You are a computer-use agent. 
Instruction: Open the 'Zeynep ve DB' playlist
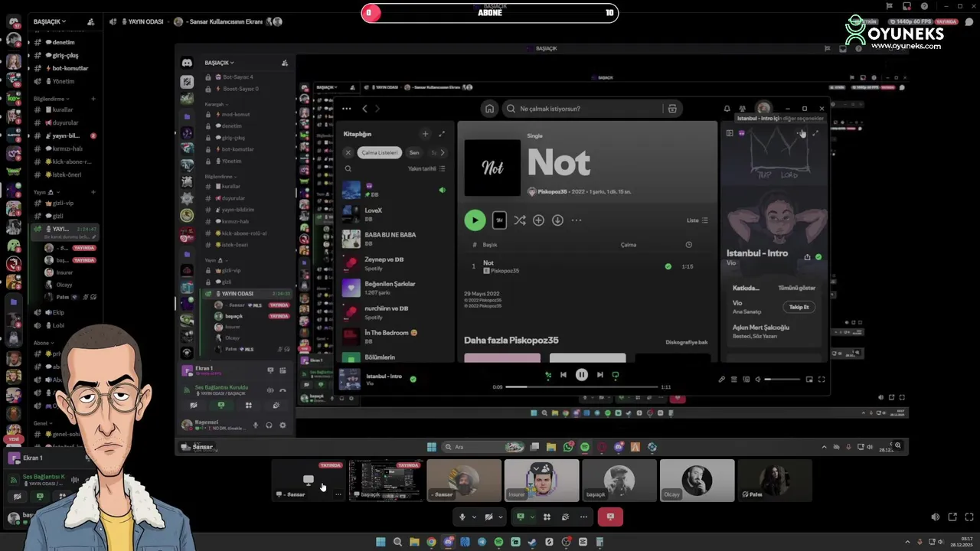click(x=394, y=263)
